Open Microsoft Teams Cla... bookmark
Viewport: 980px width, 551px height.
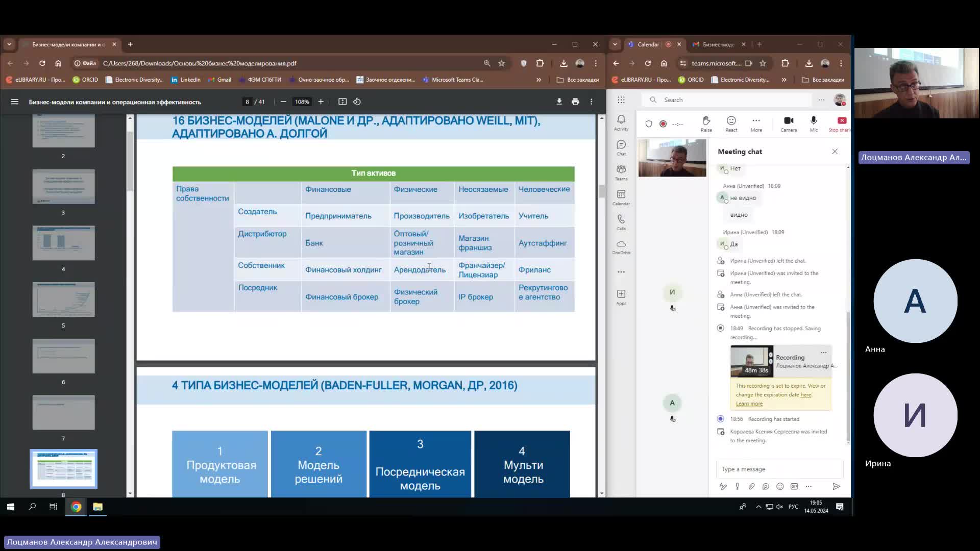(453, 80)
